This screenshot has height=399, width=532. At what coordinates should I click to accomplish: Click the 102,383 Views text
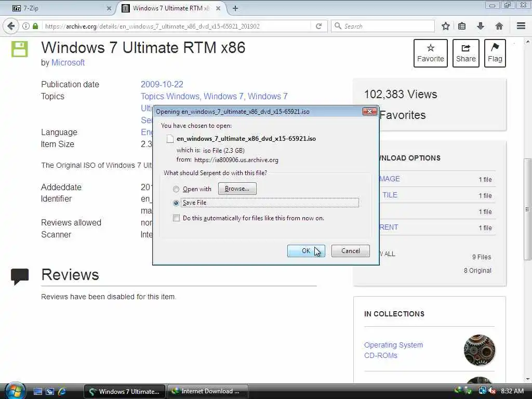401,95
